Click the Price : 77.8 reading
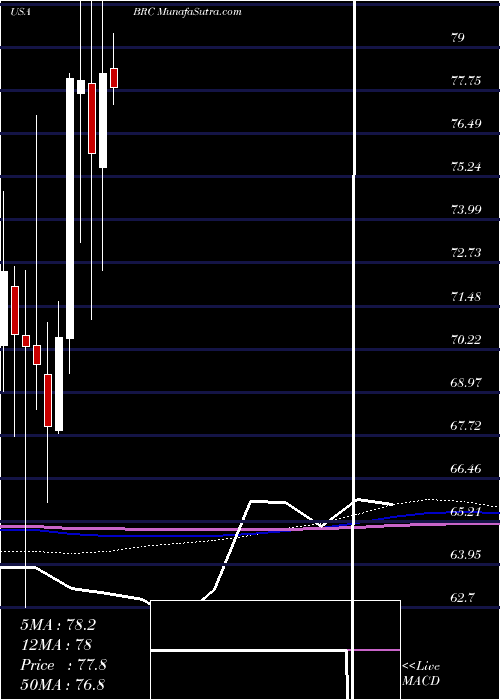 tap(63, 665)
